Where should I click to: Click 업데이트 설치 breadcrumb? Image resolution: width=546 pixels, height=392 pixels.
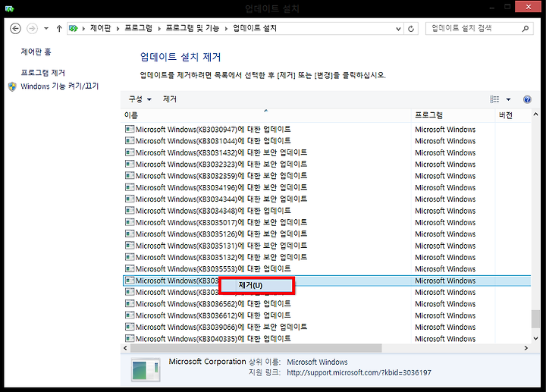click(x=255, y=28)
